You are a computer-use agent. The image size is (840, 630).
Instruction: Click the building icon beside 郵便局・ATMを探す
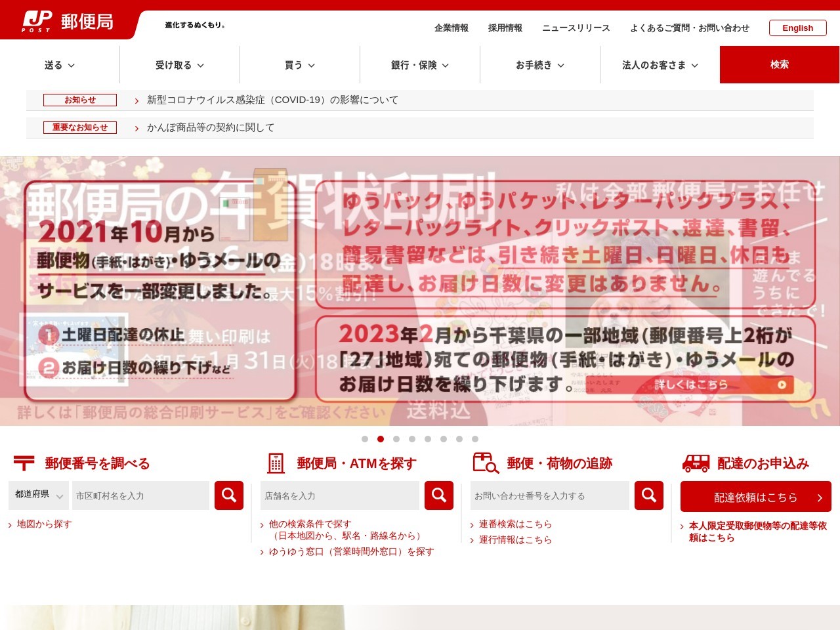coord(276,463)
